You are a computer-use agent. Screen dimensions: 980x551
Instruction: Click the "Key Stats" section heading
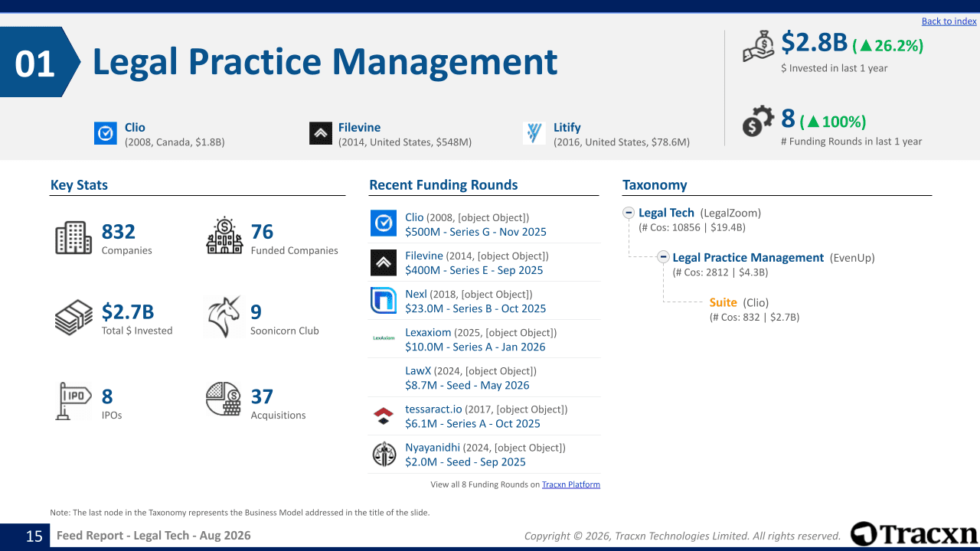79,184
